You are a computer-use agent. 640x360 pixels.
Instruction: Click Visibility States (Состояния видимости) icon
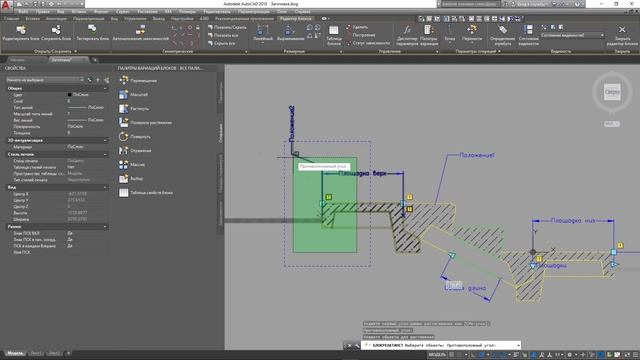[x=528, y=30]
